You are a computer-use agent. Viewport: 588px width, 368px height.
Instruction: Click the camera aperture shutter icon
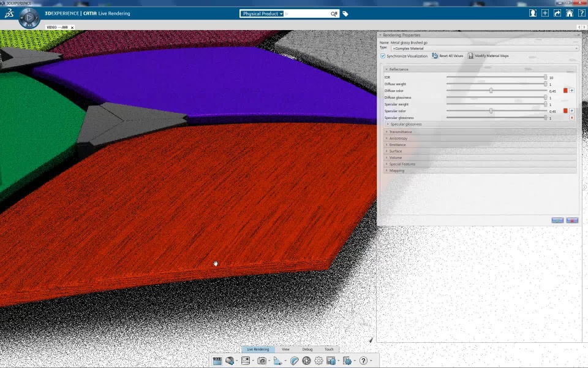click(x=306, y=361)
